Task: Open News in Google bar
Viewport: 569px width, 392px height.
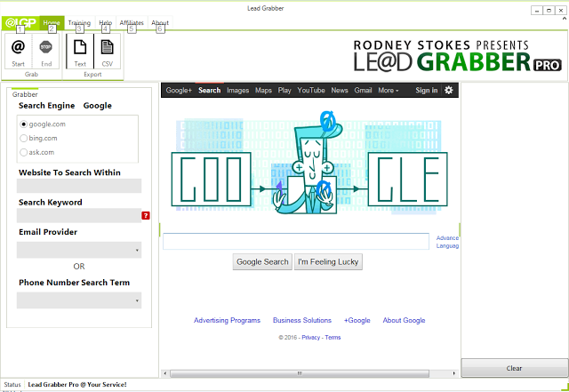Action: point(340,91)
